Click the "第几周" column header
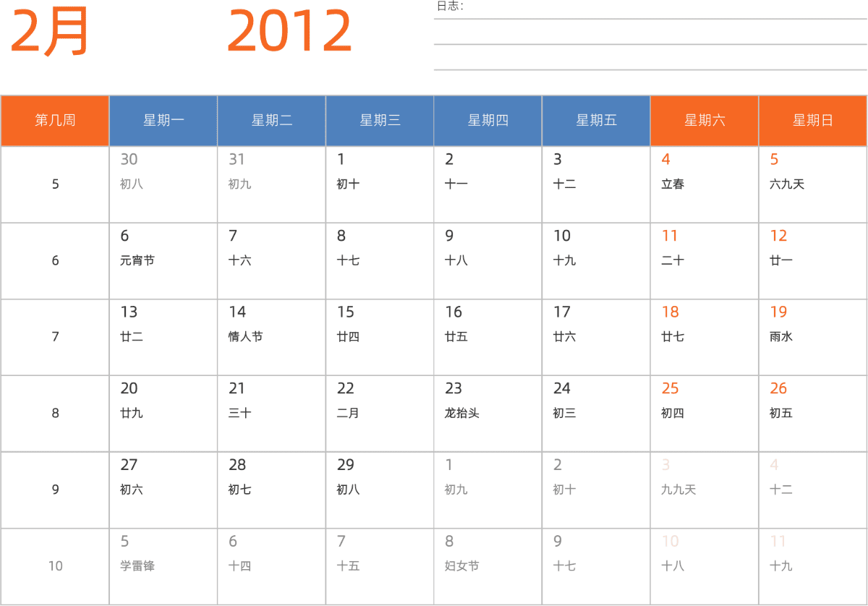 pyautogui.click(x=55, y=121)
